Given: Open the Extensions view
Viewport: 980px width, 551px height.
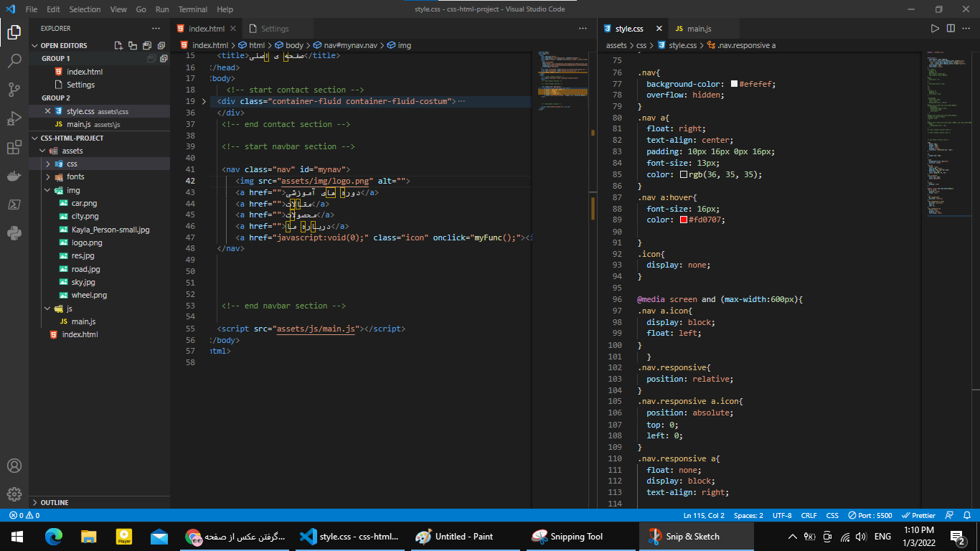Looking at the screenshot, I should [14, 148].
